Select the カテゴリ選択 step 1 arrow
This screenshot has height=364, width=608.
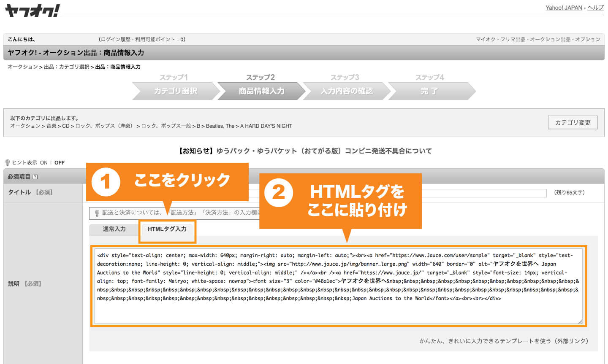click(x=176, y=91)
